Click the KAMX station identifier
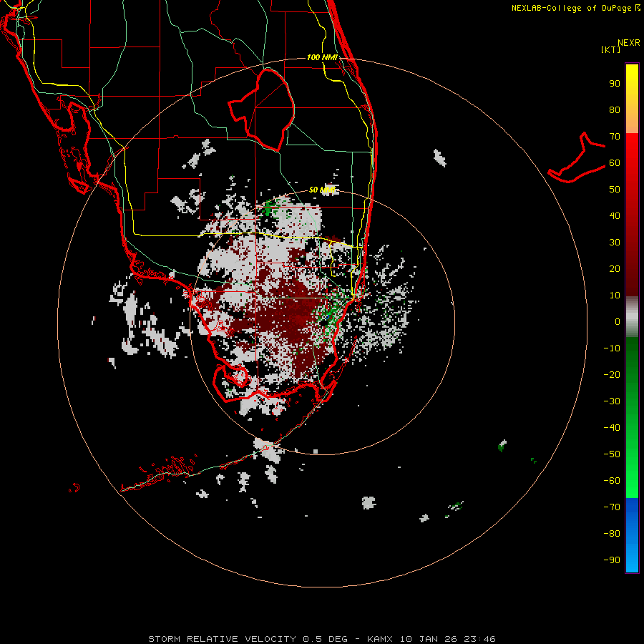Image resolution: width=644 pixels, height=644 pixels. click(x=381, y=639)
